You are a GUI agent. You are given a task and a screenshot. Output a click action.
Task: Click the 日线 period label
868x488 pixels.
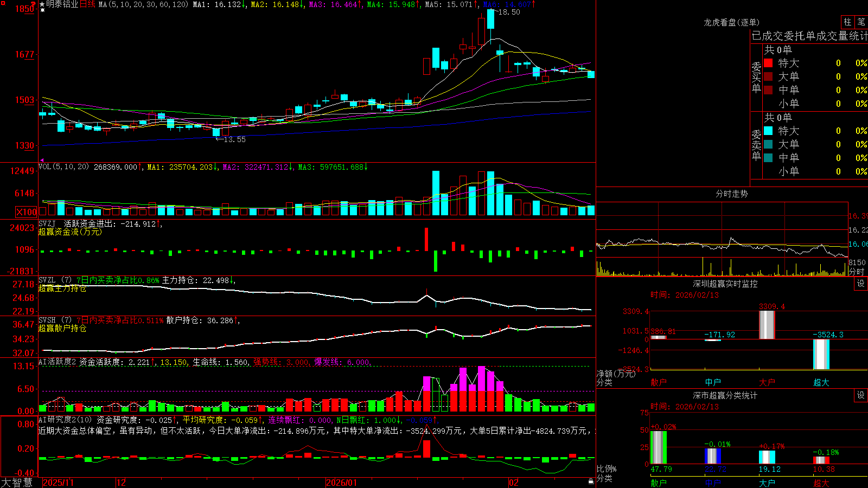tap(87, 4)
